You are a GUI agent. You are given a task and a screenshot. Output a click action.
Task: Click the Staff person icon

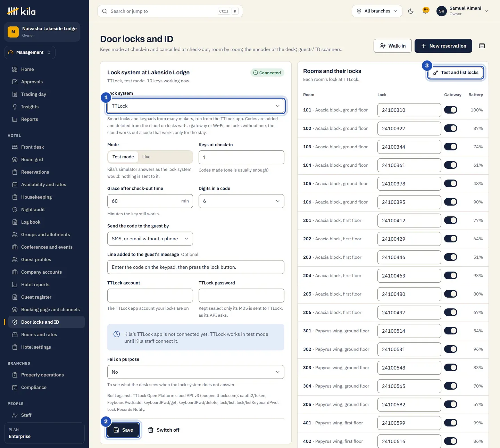[15, 415]
